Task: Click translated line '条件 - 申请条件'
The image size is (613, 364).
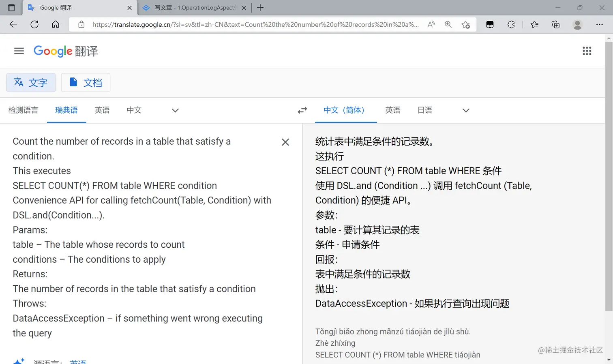Action: pos(347,244)
